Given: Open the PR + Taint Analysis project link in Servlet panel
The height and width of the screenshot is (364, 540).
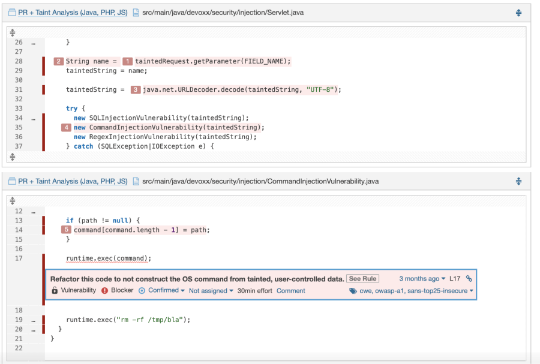Looking at the screenshot, I should [72, 13].
